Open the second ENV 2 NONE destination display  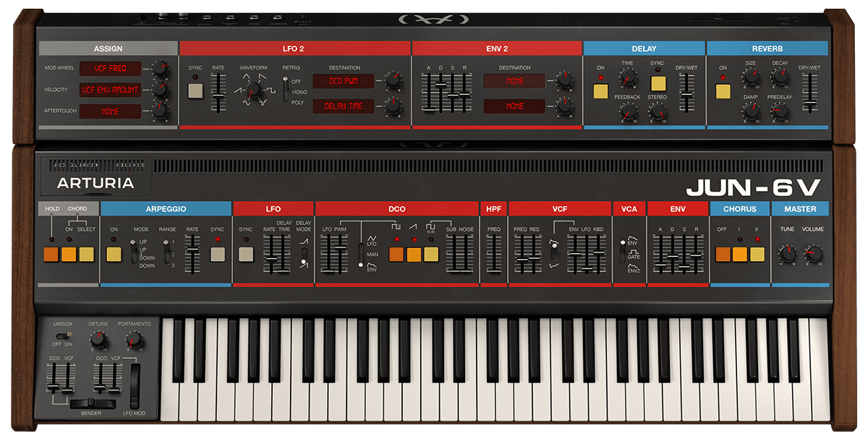[514, 106]
